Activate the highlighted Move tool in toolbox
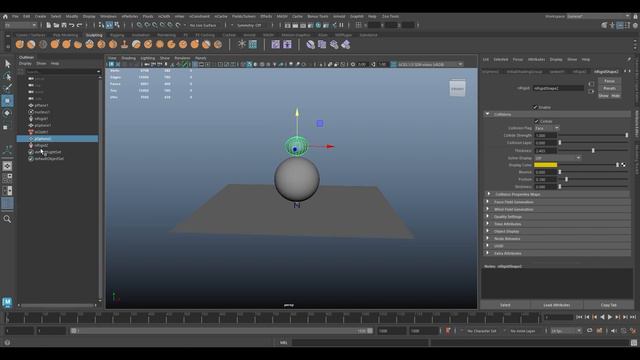Image resolution: width=640 pixels, height=360 pixels. (7, 100)
